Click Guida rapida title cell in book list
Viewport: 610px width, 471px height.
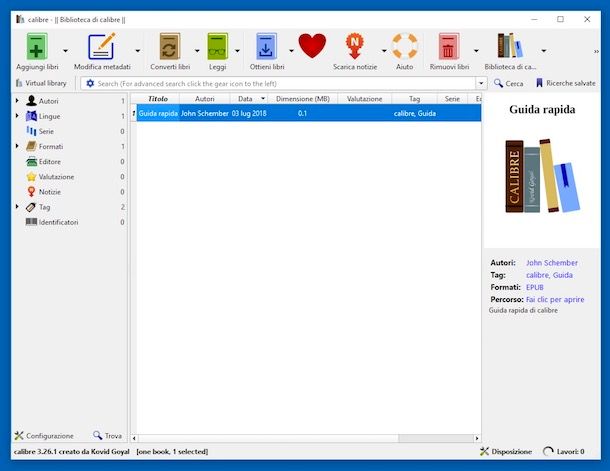click(x=158, y=113)
